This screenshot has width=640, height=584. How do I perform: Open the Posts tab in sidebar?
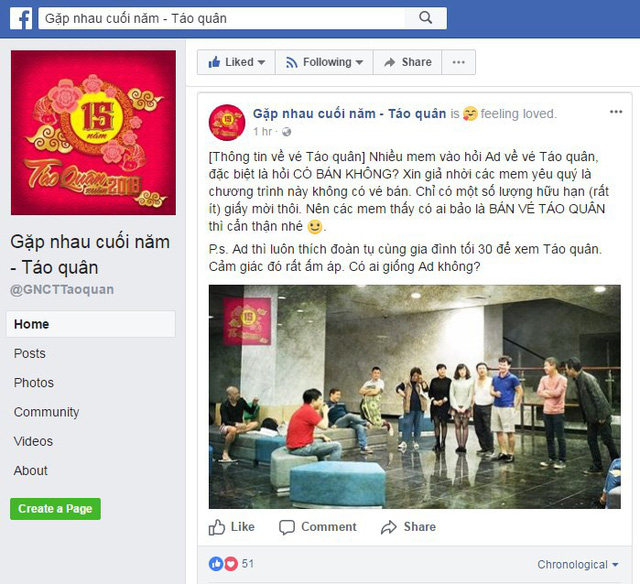coord(30,353)
